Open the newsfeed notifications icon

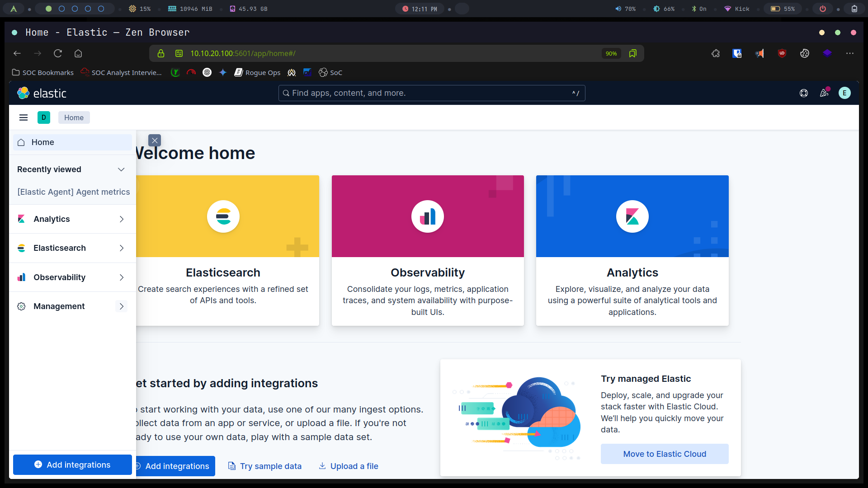(x=824, y=93)
